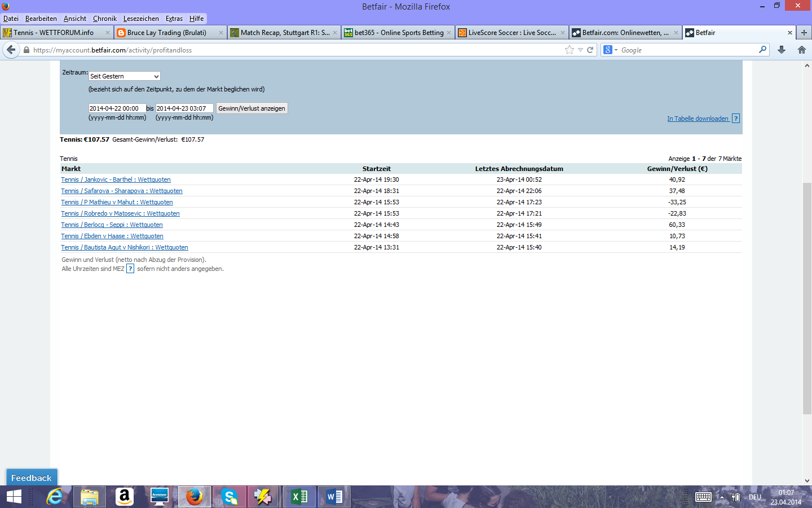Switch to the LiveScore Soccer tab
This screenshot has height=508, width=812.
[512, 33]
